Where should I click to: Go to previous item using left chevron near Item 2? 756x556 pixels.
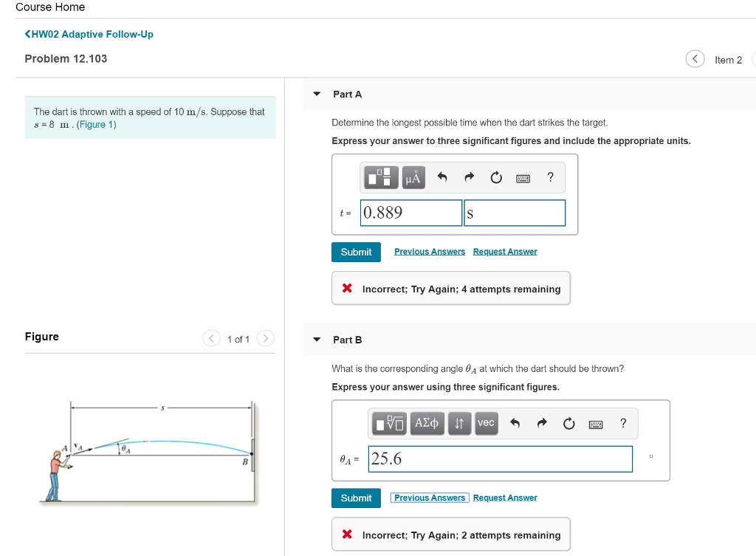[694, 58]
